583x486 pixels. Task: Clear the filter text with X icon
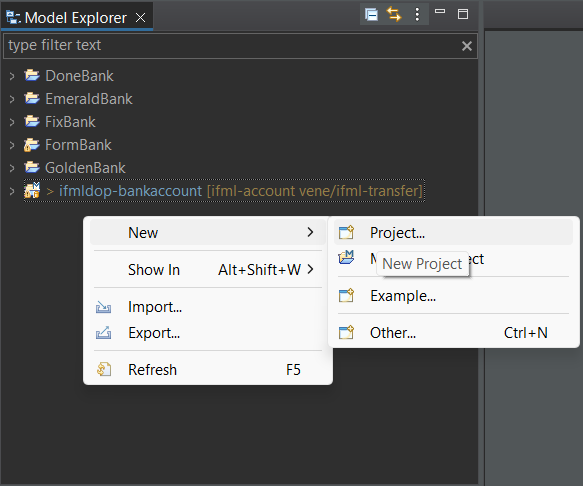[467, 46]
